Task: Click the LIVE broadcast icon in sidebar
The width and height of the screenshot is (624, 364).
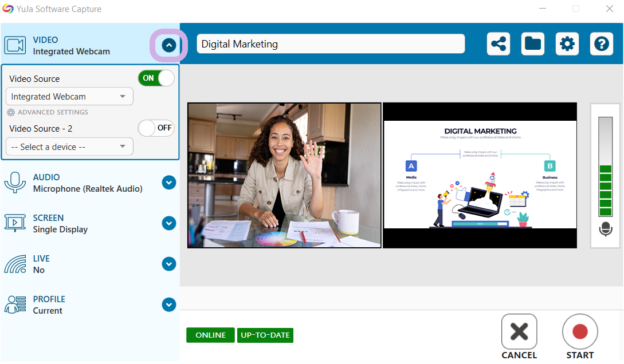Action: pyautogui.click(x=15, y=264)
